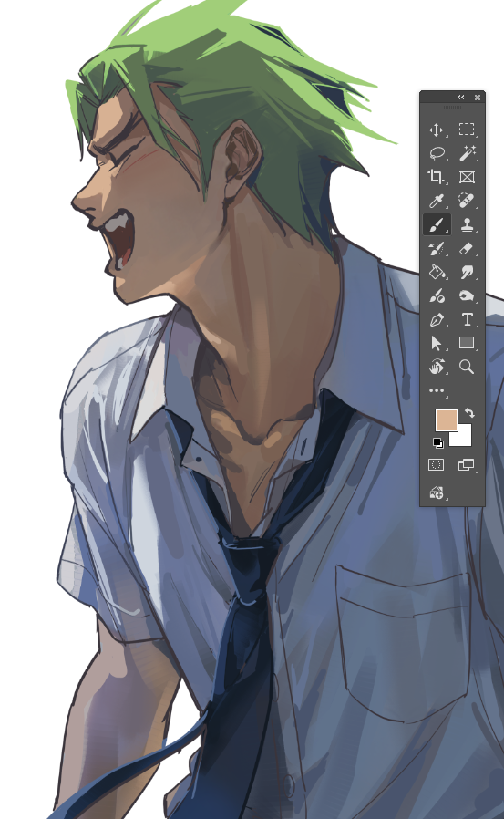Toggle Quick Mask mode
Viewport: 504px width, 819px height.
(x=437, y=464)
